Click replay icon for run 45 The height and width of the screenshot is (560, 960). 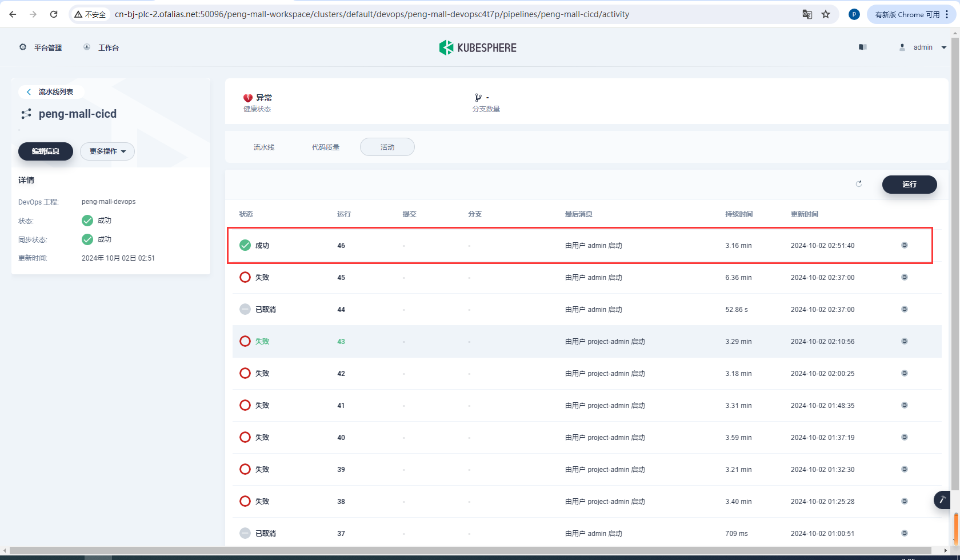point(905,277)
